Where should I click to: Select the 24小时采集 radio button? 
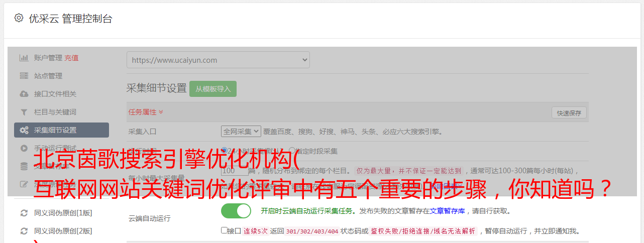pyautogui.click(x=224, y=151)
